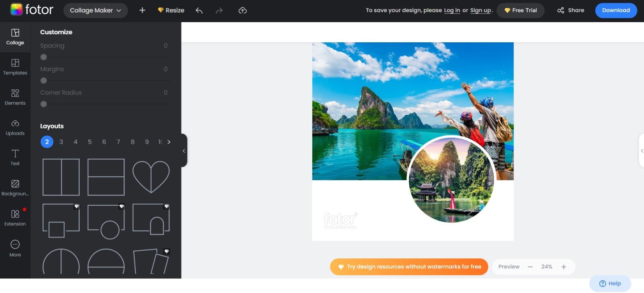Click the Log in link

(452, 10)
